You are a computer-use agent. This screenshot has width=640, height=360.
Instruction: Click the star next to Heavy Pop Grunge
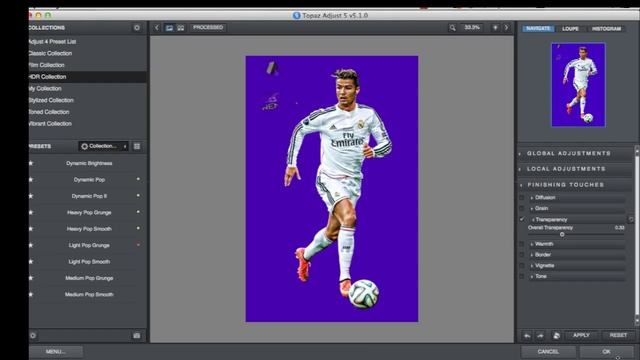pyautogui.click(x=31, y=212)
